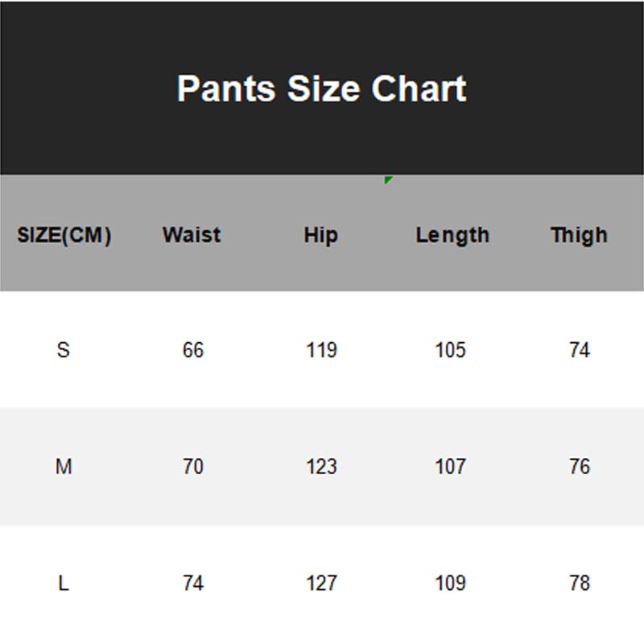Click hip value 123 in the M row

tap(321, 466)
